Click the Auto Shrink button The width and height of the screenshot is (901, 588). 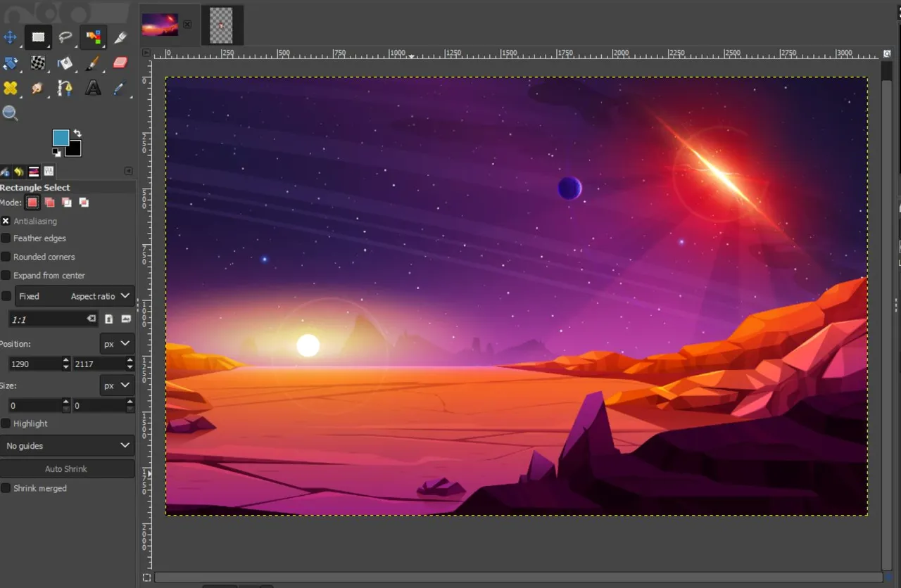[67, 468]
